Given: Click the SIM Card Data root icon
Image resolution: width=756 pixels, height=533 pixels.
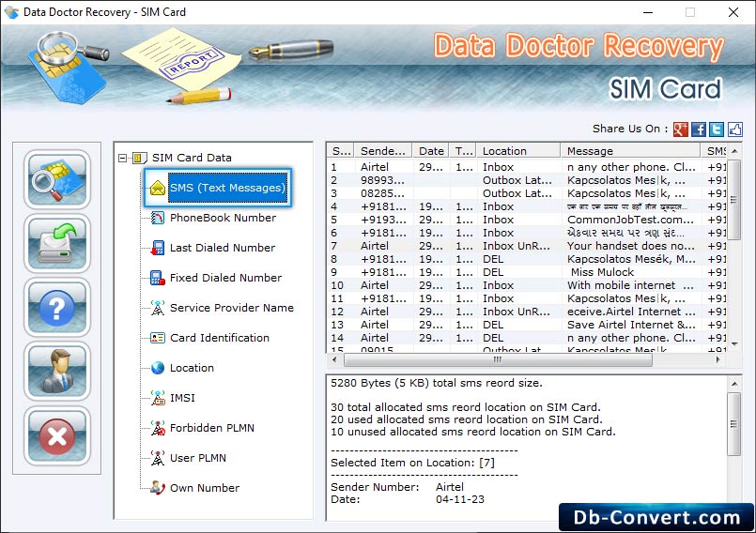Looking at the screenshot, I should [139, 158].
